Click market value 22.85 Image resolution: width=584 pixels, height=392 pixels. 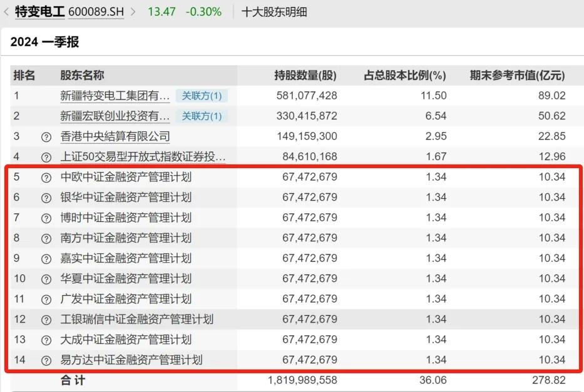point(552,136)
